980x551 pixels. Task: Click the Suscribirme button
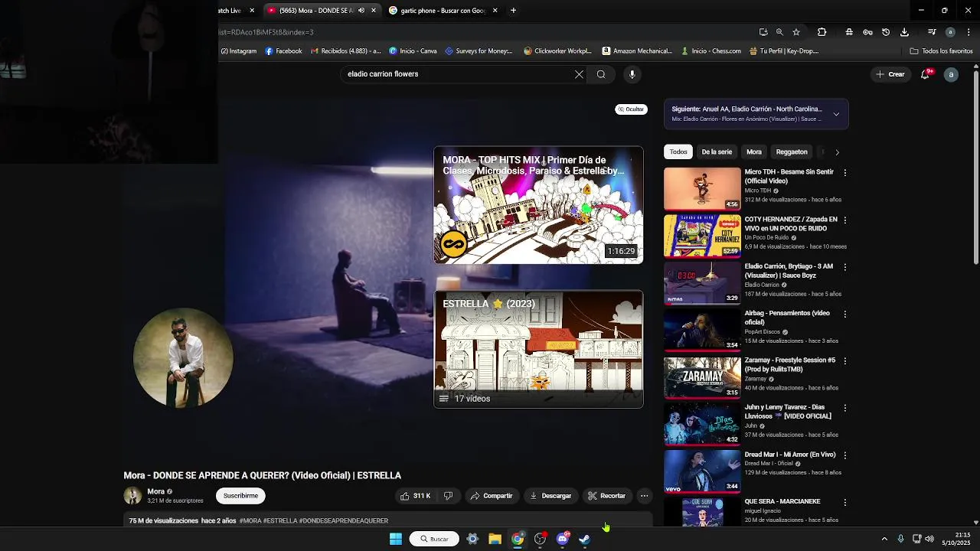click(x=240, y=496)
